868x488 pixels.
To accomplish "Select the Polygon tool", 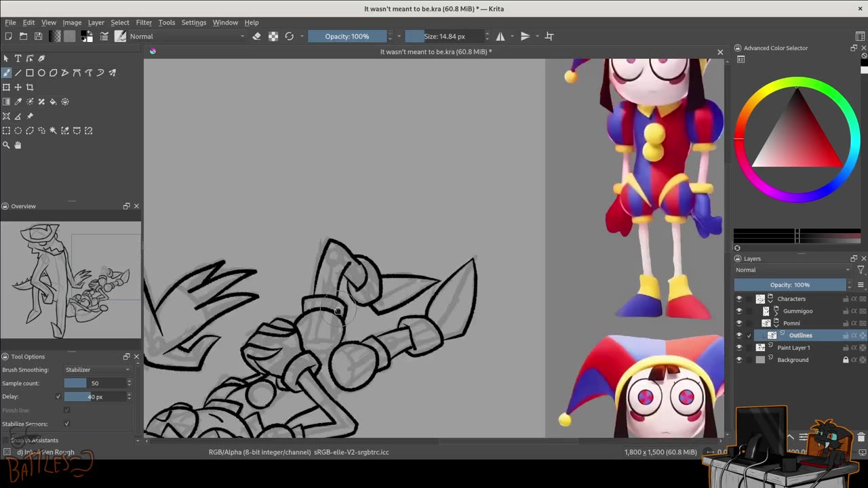I will point(53,73).
